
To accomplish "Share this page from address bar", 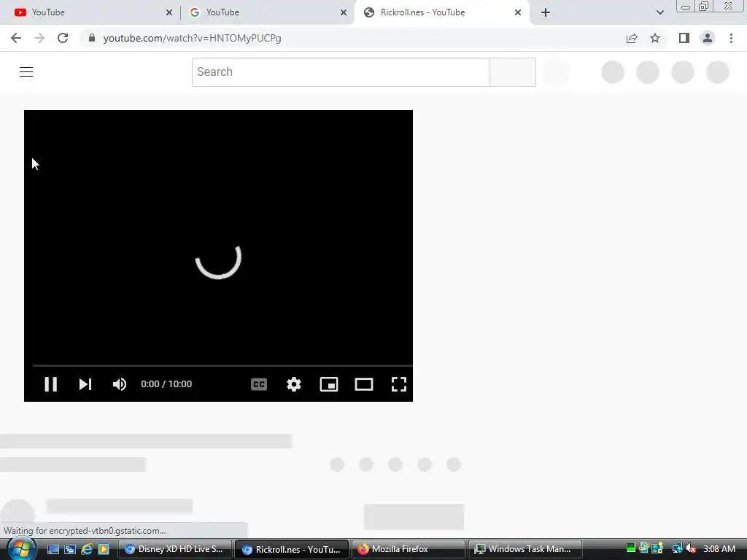I will [x=632, y=38].
